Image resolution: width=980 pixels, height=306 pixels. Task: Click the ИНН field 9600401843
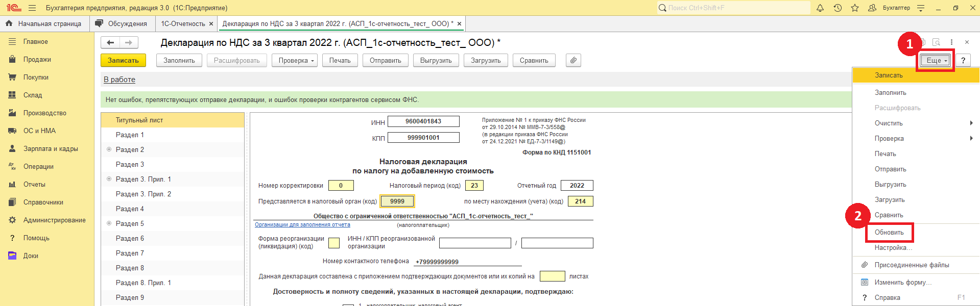(423, 121)
